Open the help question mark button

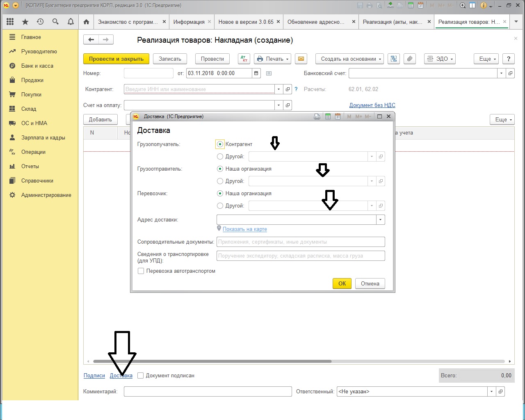(x=509, y=59)
